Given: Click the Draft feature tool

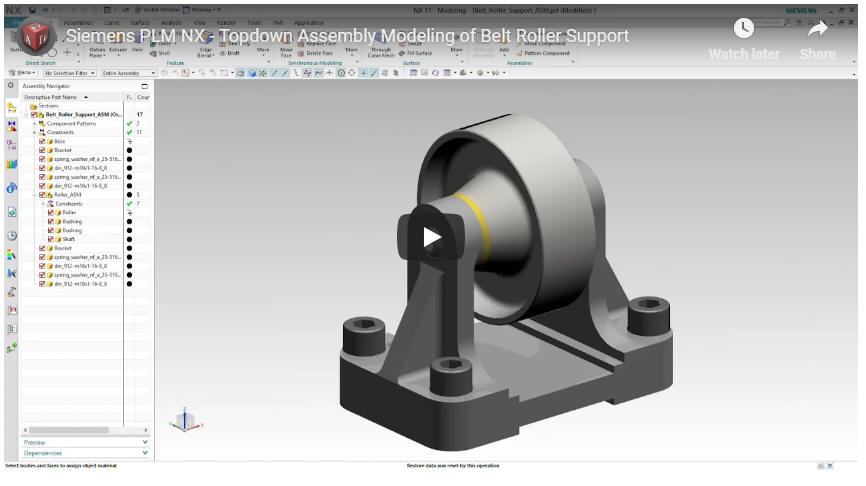Looking at the screenshot, I should coord(229,54).
